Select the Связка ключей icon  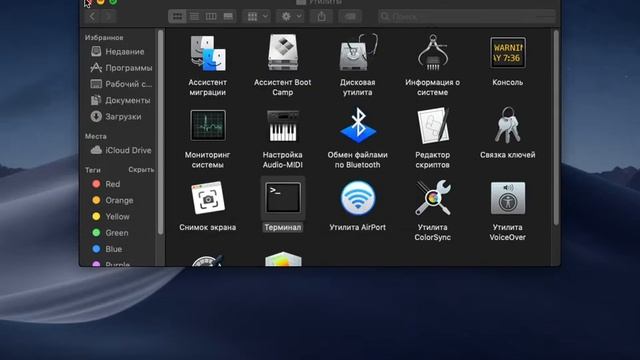point(508,125)
